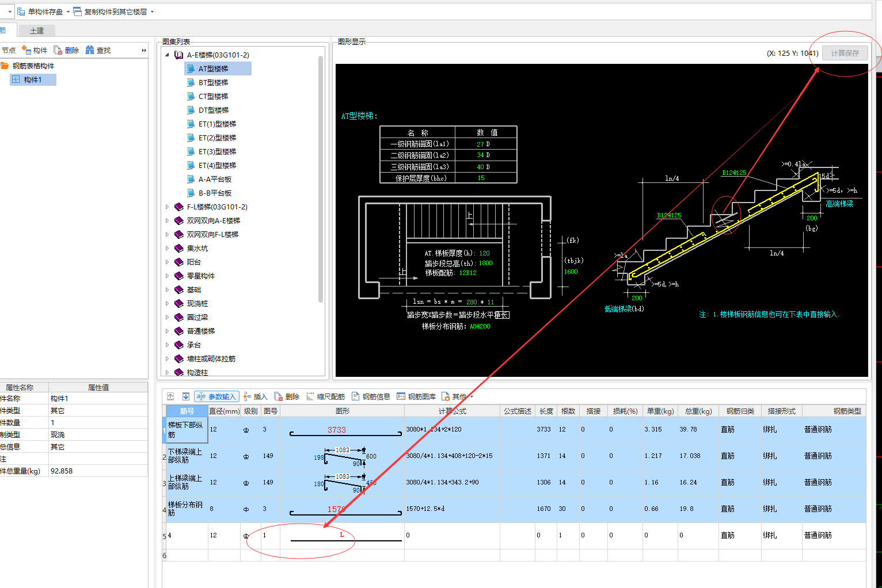
Task: Click the 查找 binoculars icon
Action: 90,50
